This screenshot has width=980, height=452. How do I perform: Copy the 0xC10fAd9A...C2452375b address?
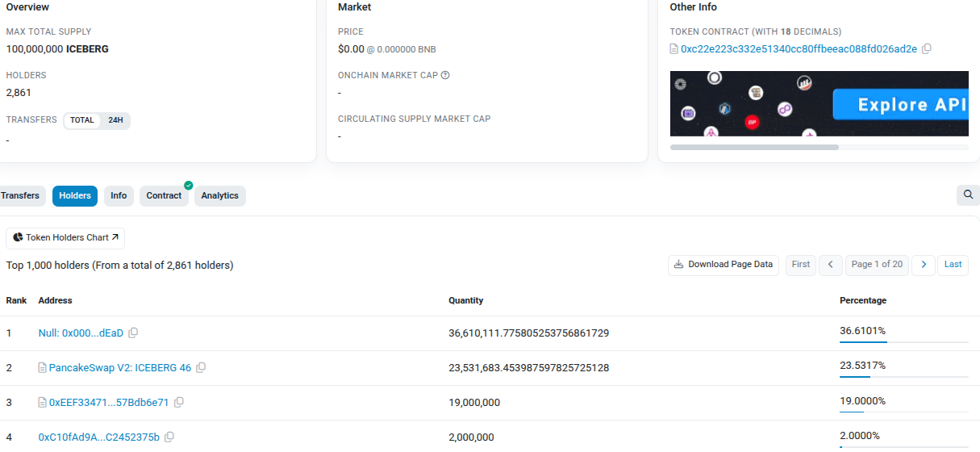[169, 437]
